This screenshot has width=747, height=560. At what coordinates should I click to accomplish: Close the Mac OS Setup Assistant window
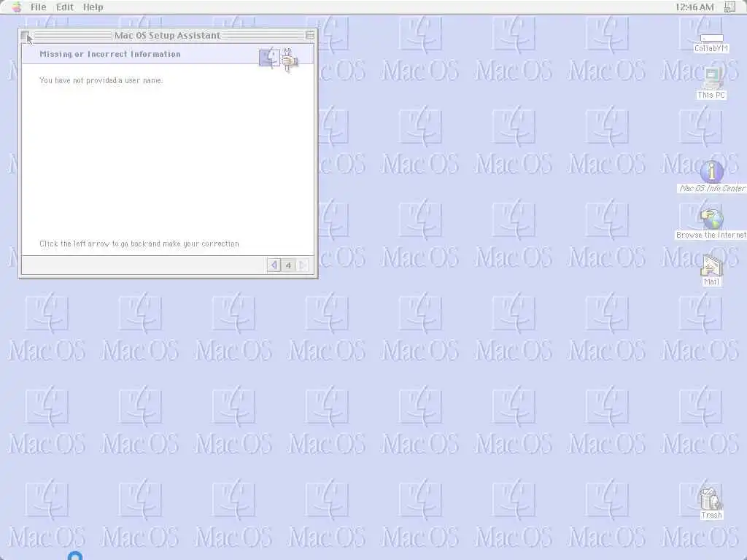[25, 35]
